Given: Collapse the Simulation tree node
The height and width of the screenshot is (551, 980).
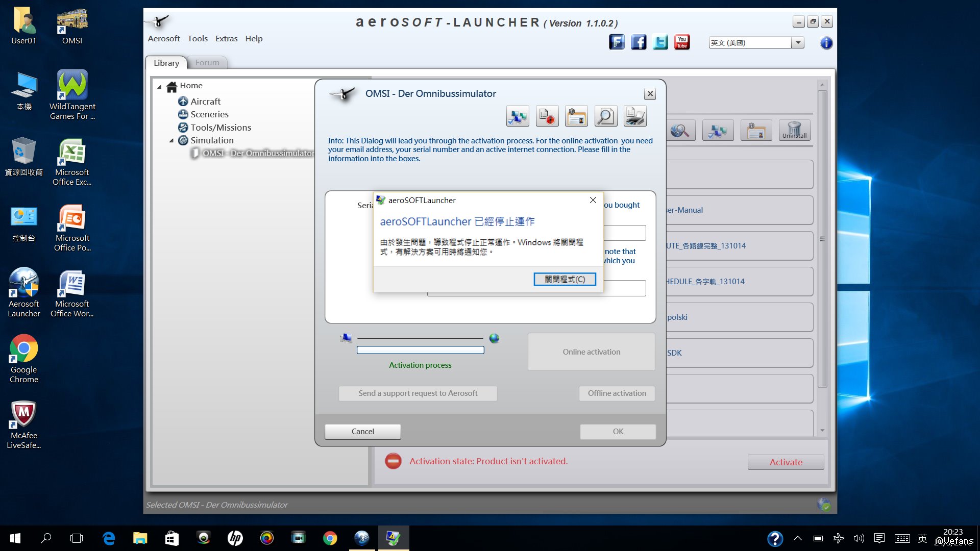Looking at the screenshot, I should [171, 141].
